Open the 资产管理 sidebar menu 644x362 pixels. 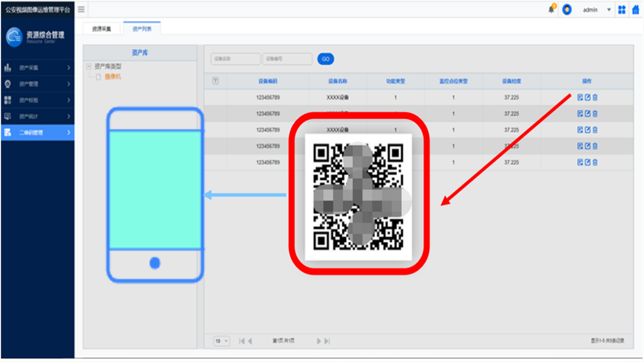click(38, 84)
